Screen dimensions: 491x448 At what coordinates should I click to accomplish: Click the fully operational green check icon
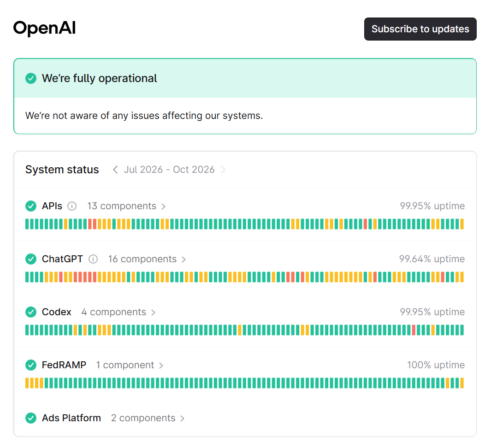pos(31,78)
